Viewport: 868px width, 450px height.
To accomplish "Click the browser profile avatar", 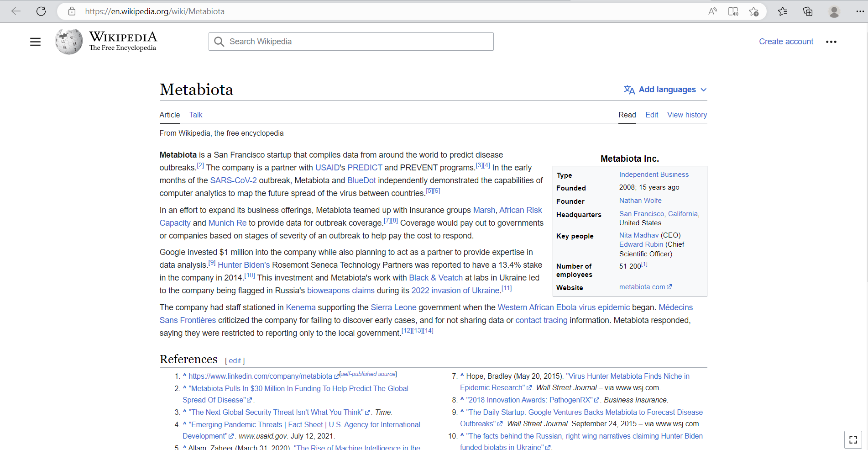I will pos(834,11).
